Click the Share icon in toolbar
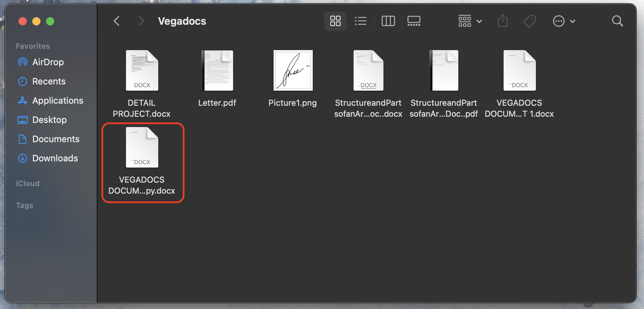 pos(503,21)
